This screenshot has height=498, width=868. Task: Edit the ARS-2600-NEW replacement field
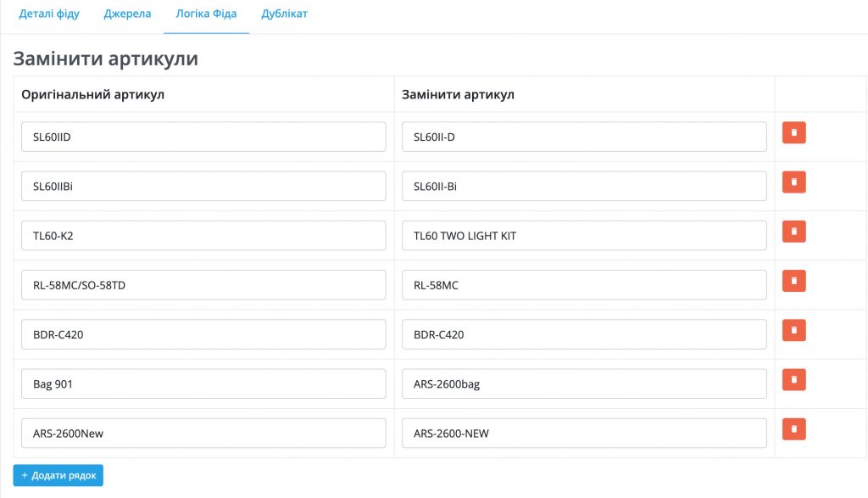click(x=584, y=434)
